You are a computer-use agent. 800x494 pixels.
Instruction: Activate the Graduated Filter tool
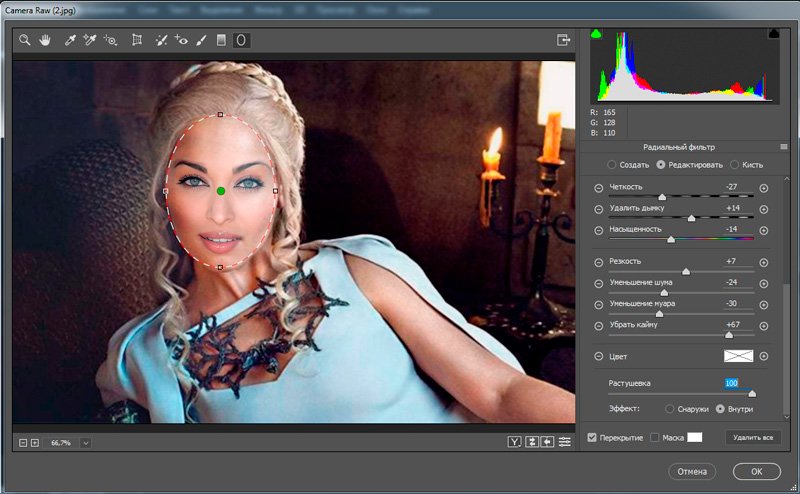[x=221, y=41]
